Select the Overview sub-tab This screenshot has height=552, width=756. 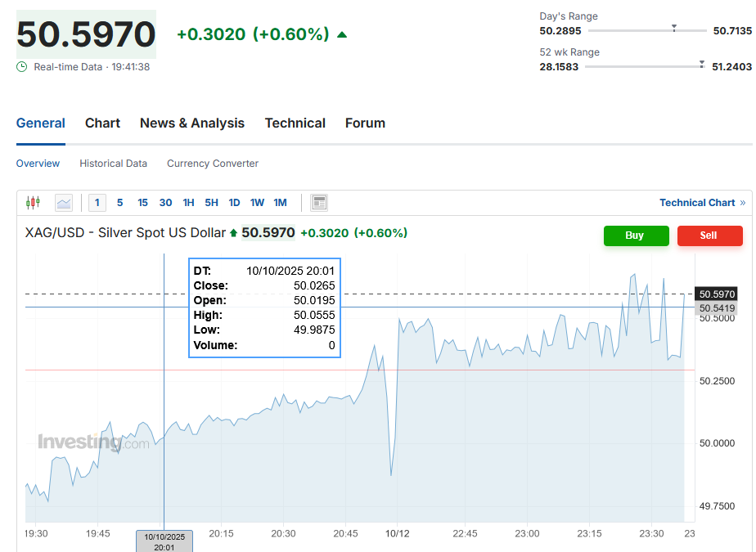tap(38, 164)
